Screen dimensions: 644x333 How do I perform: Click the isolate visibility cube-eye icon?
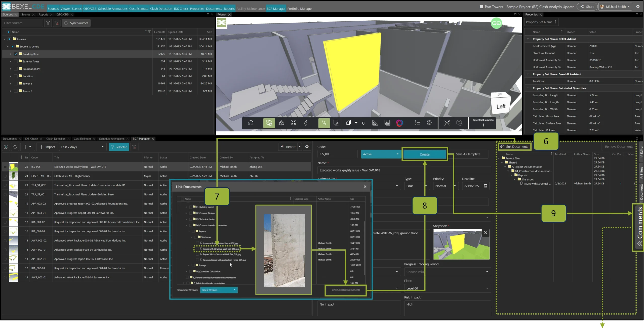(x=459, y=123)
